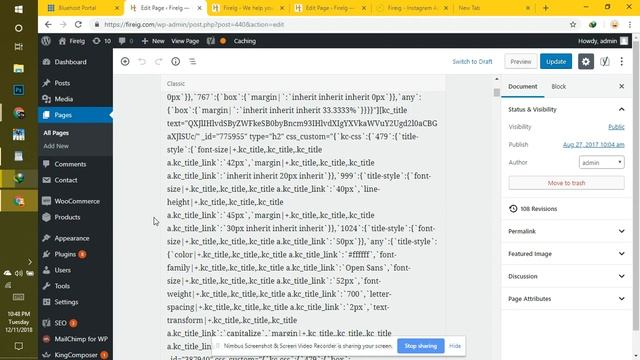The width and height of the screenshot is (640, 360).
Task: Close the Document settings sidebar
Action: click(622, 87)
